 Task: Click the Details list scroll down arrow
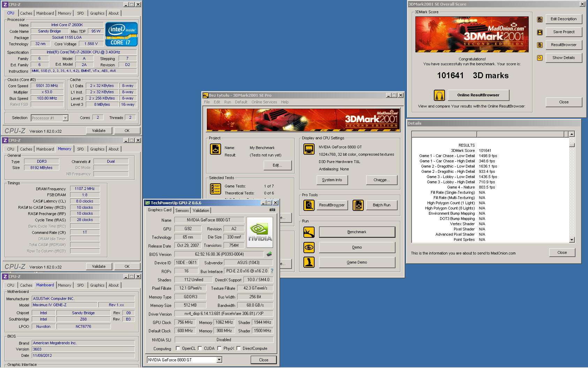click(572, 240)
